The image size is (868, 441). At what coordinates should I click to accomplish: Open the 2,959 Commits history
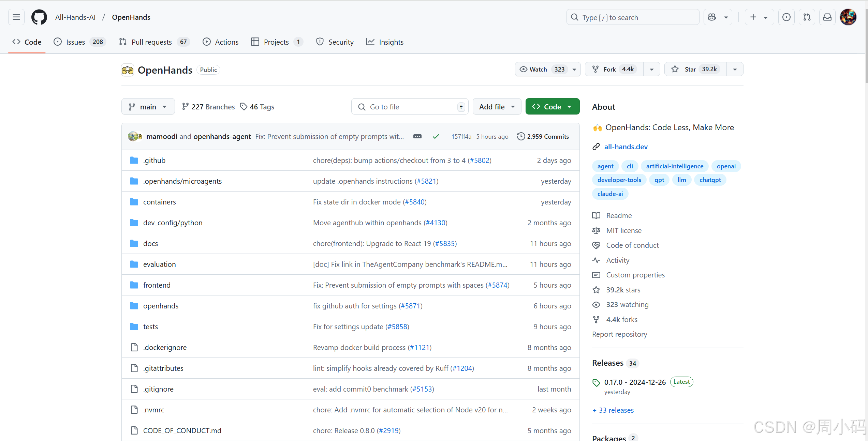(x=543, y=136)
